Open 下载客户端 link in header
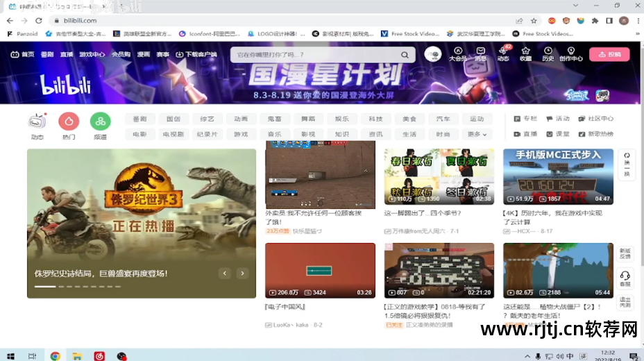This screenshot has width=644, height=361. pos(196,54)
